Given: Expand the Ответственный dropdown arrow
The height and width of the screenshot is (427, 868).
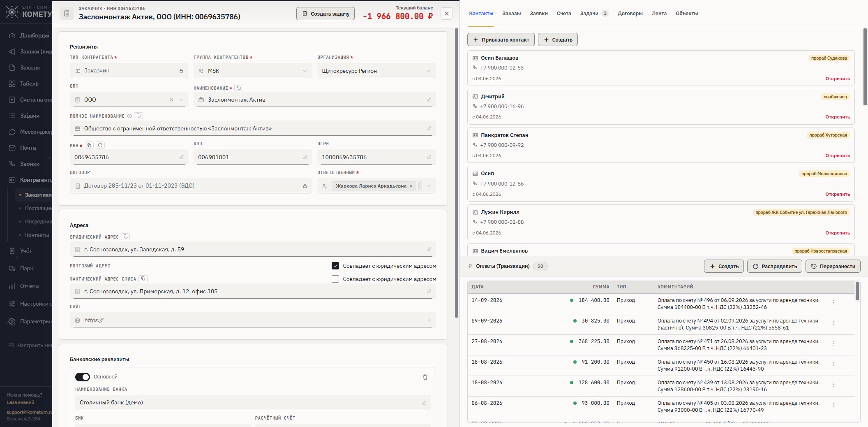Looking at the screenshot, I should click(x=428, y=186).
